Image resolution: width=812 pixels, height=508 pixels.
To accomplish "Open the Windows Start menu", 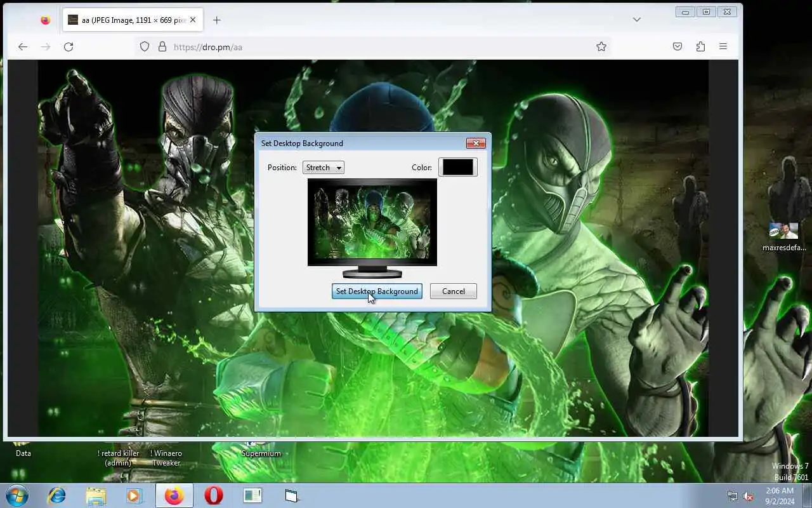I will tap(17, 495).
